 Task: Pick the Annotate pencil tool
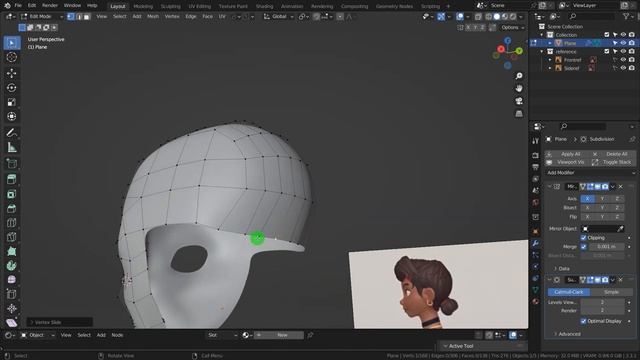click(x=11, y=133)
